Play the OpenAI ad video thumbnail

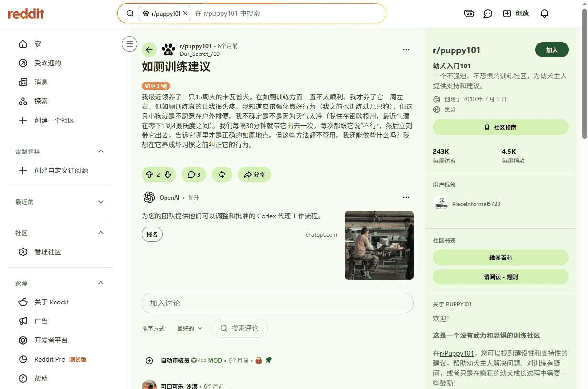pos(379,245)
